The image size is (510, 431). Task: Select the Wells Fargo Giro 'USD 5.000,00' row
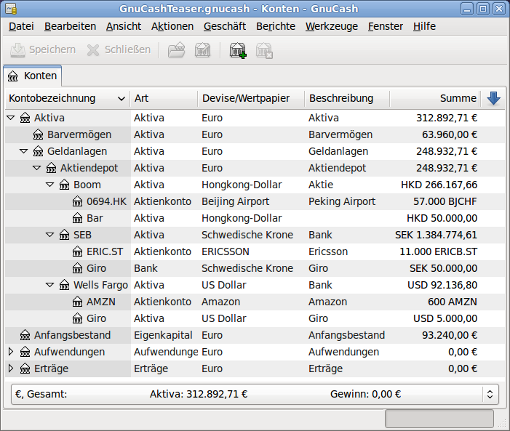(255, 318)
